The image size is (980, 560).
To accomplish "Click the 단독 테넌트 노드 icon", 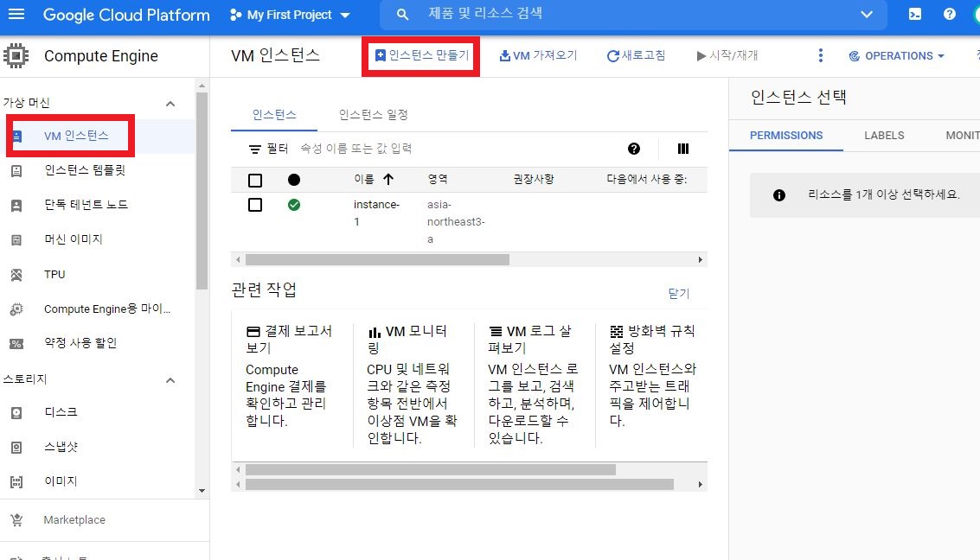I will click(17, 206).
